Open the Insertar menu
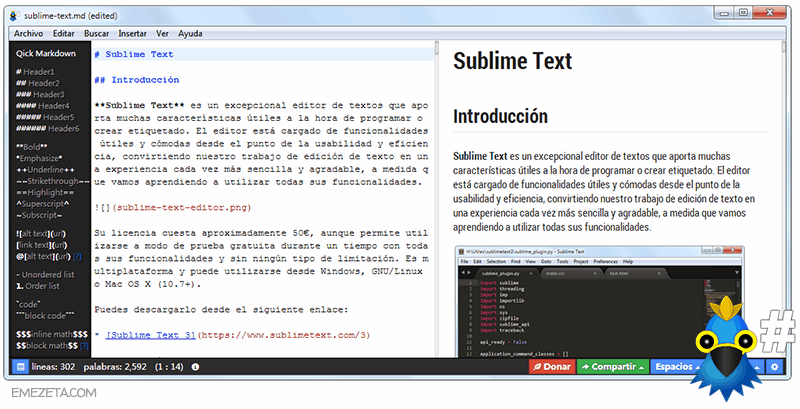This screenshot has width=800, height=409. point(132,34)
